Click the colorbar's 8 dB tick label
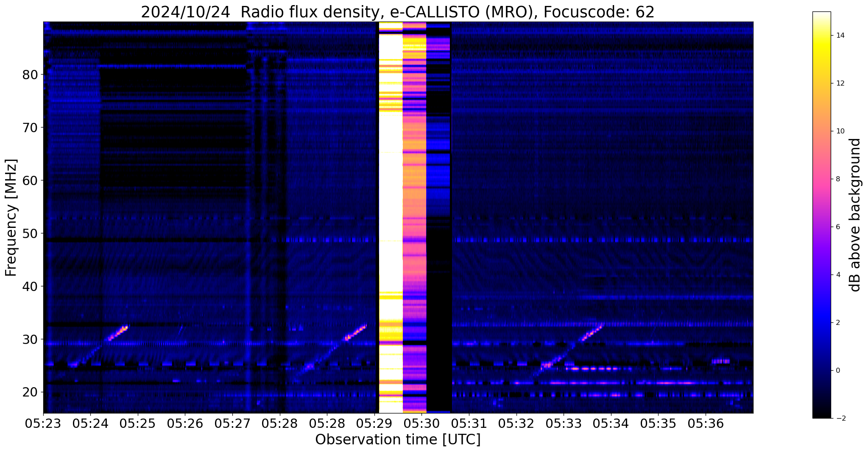 837,179
